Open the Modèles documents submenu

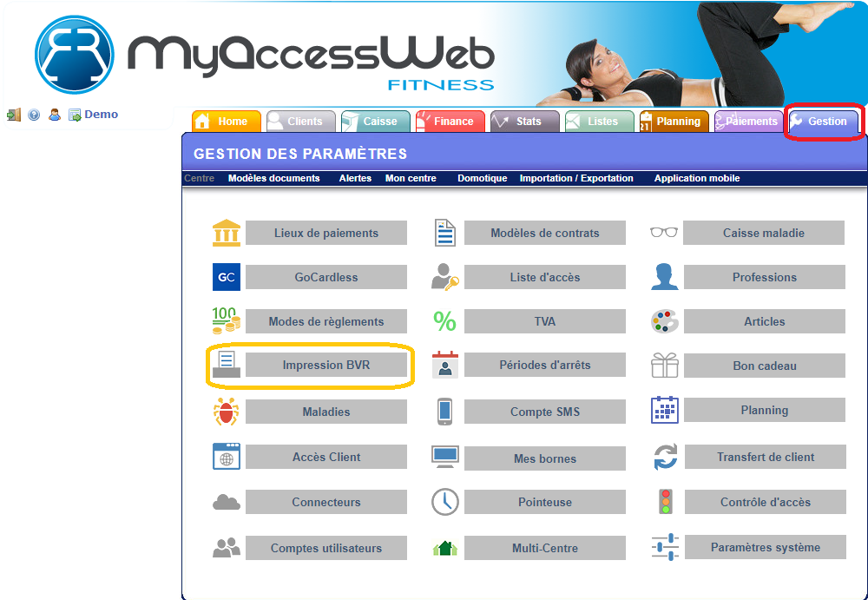(274, 178)
